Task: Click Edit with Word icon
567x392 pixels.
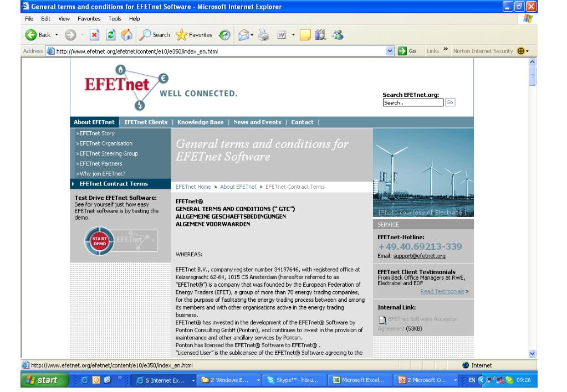Action: click(x=282, y=35)
